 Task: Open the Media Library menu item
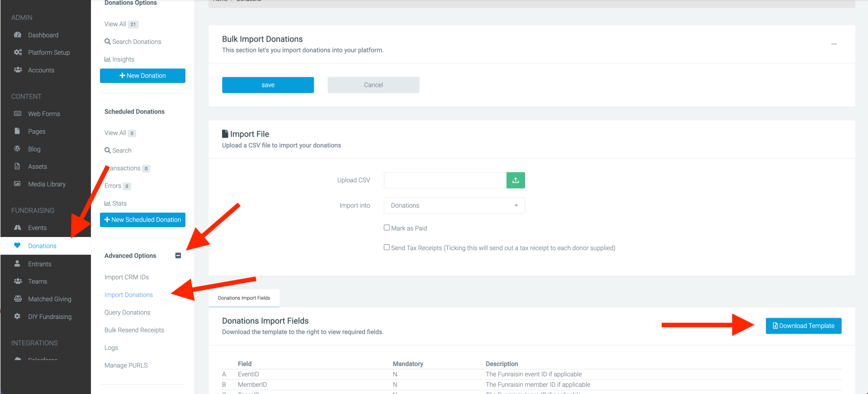coord(47,184)
